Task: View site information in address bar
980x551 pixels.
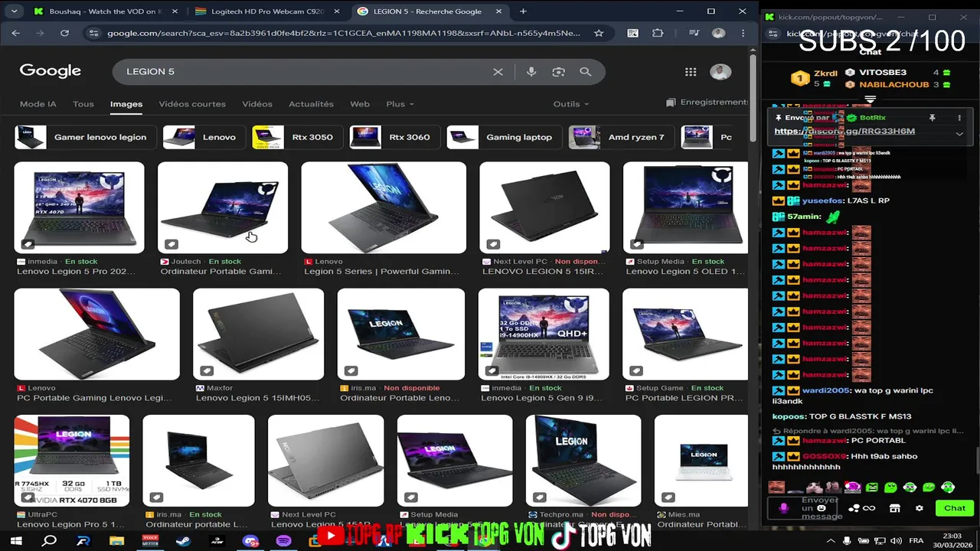Action: (x=93, y=33)
